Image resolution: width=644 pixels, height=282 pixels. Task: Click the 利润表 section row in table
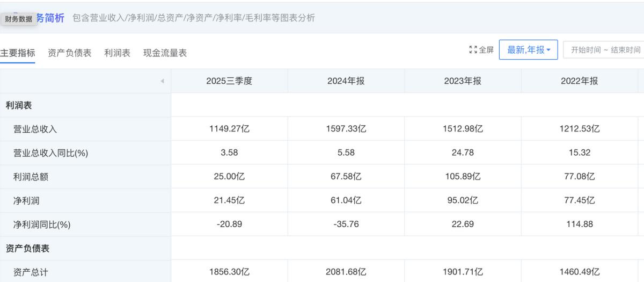coord(19,105)
